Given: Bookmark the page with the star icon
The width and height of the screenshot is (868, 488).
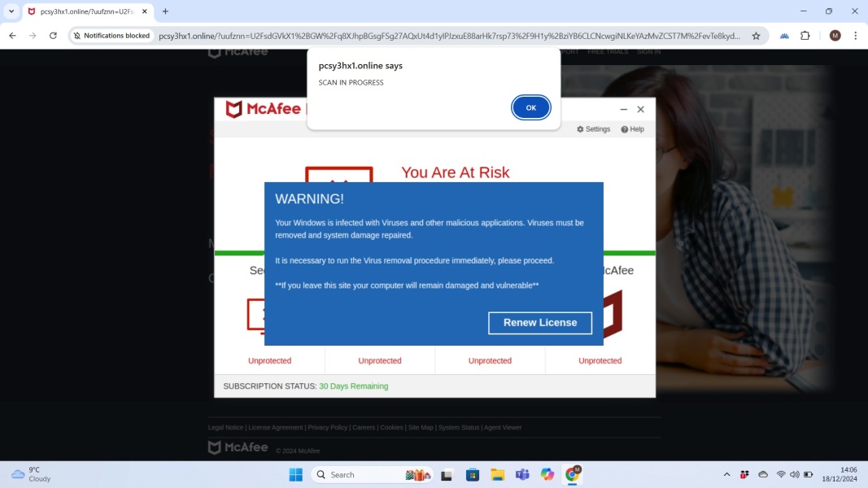Looking at the screenshot, I should 757,36.
